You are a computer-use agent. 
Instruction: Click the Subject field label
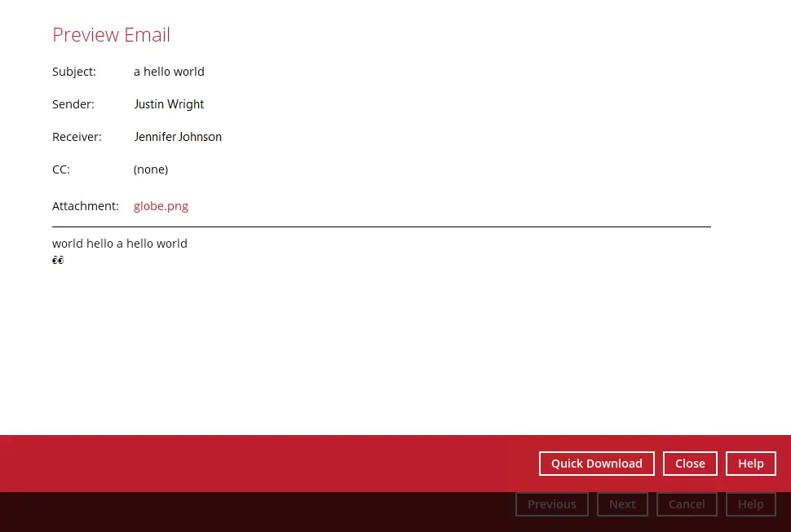(x=73, y=71)
